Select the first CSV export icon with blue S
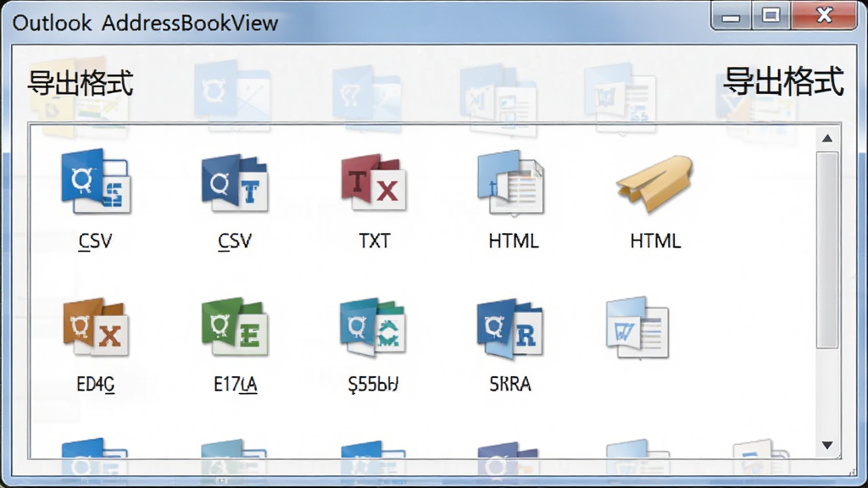The height and width of the screenshot is (488, 868). 96,181
